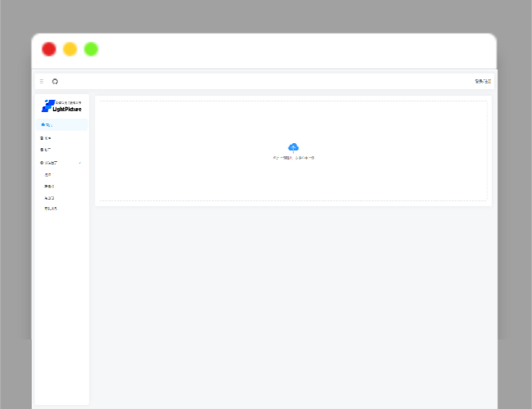Click the blue cloud upload icon
The height and width of the screenshot is (409, 532).
pos(293,147)
